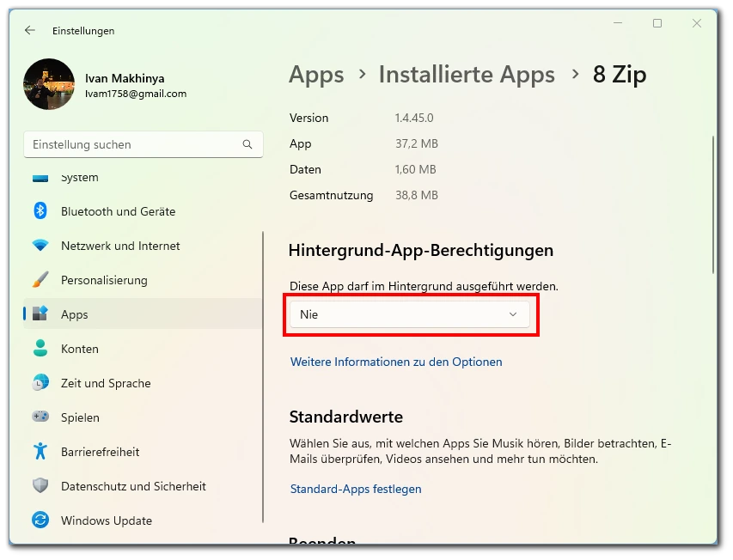This screenshot has height=560, width=733.
Task: Click the Daten size 1,60 MB
Action: pyautogui.click(x=416, y=169)
